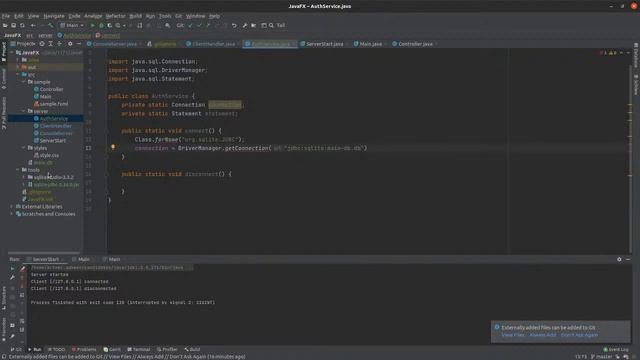Open the Build menu
Screen dimensions: 640x360
[x=136, y=16]
